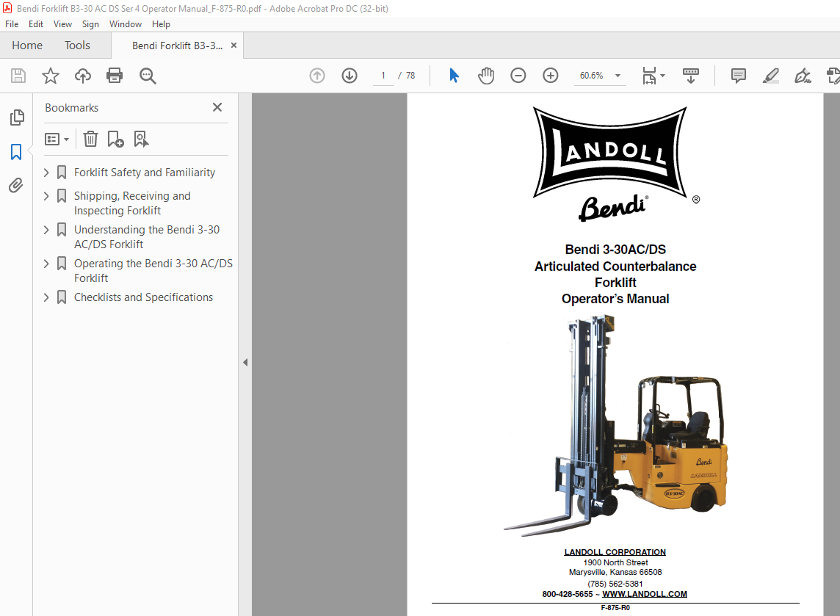Click the find current bookmark icon
Image resolution: width=840 pixels, height=616 pixels.
(141, 139)
